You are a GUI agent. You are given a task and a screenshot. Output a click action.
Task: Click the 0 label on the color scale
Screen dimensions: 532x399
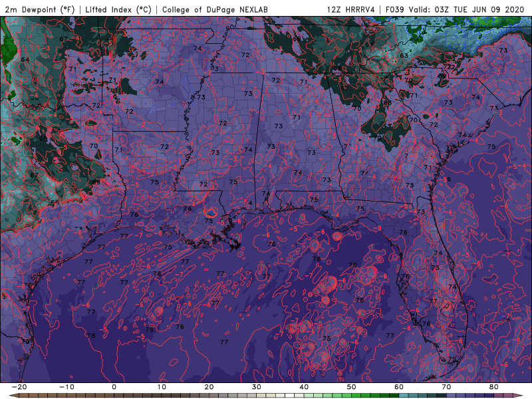tap(114, 387)
